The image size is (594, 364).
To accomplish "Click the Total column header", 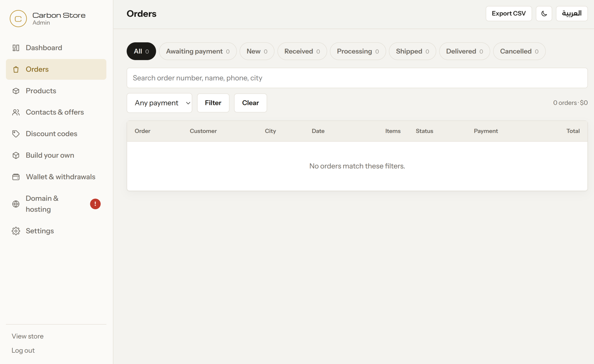I will click(x=573, y=131).
